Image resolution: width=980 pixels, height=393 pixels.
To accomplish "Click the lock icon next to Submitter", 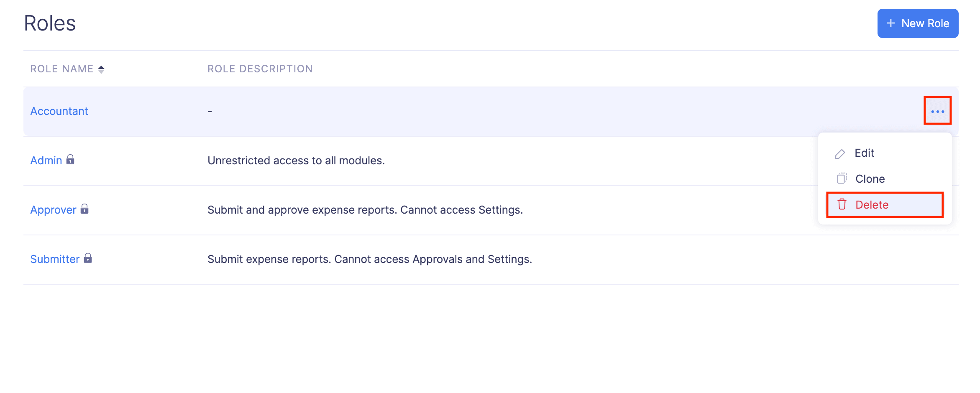I will [x=88, y=258].
